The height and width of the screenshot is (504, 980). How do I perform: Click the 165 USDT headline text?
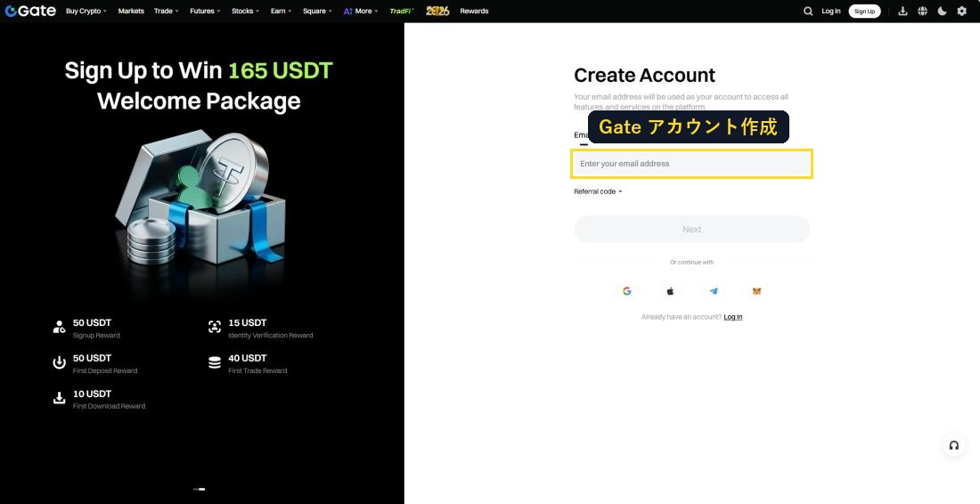[x=280, y=70]
